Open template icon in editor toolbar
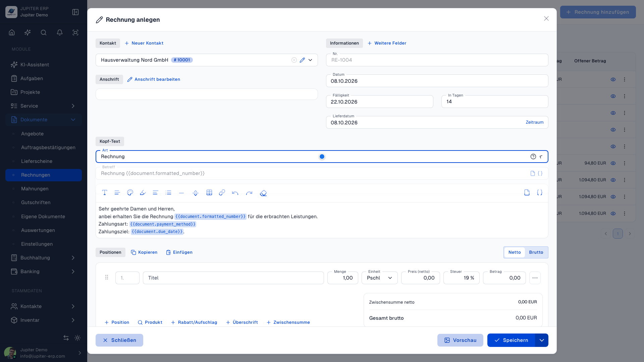This screenshot has height=362, width=644. coord(527,192)
